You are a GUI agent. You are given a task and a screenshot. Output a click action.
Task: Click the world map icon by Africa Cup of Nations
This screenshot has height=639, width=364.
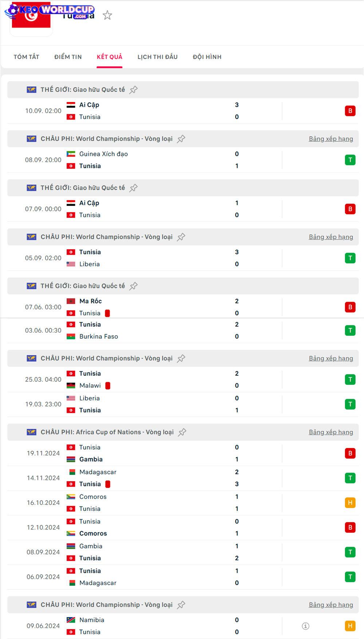click(32, 432)
